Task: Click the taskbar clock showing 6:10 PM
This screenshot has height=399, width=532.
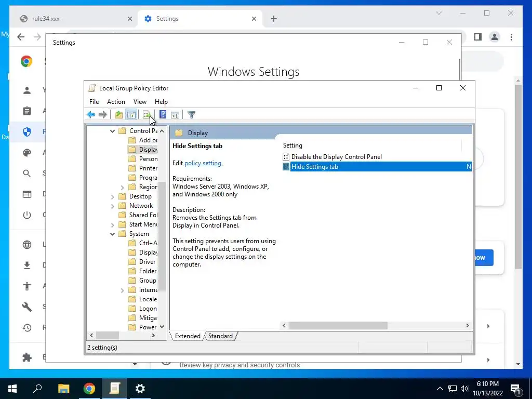Action: click(487, 389)
